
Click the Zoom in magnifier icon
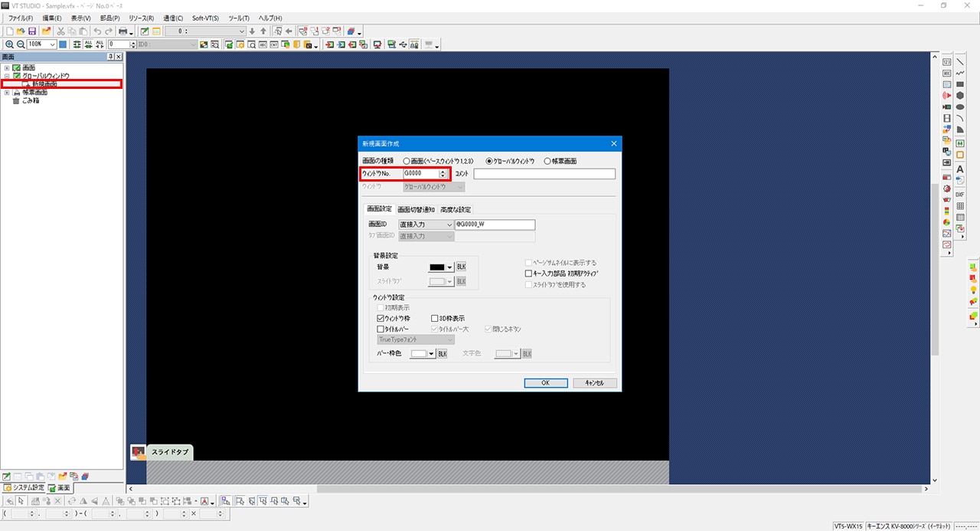pyautogui.click(x=9, y=44)
